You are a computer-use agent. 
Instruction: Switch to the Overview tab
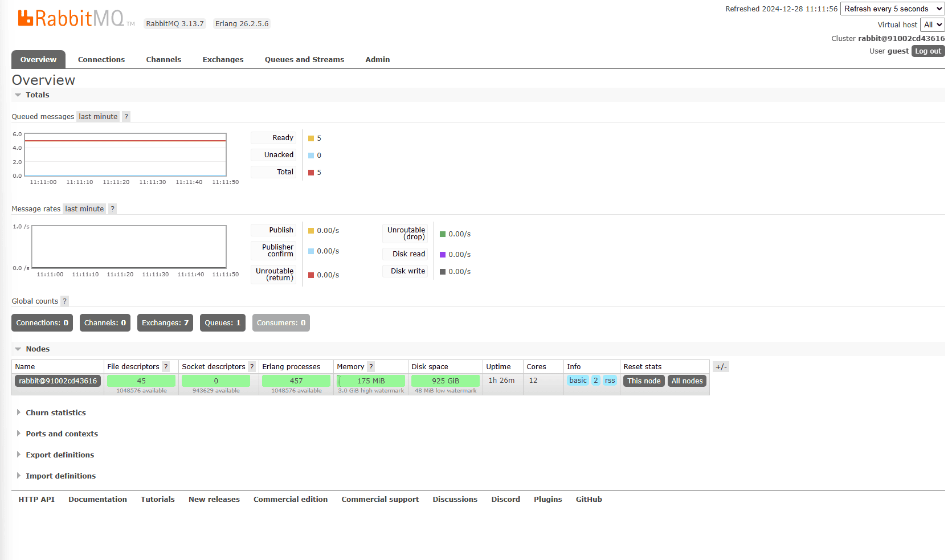[38, 59]
